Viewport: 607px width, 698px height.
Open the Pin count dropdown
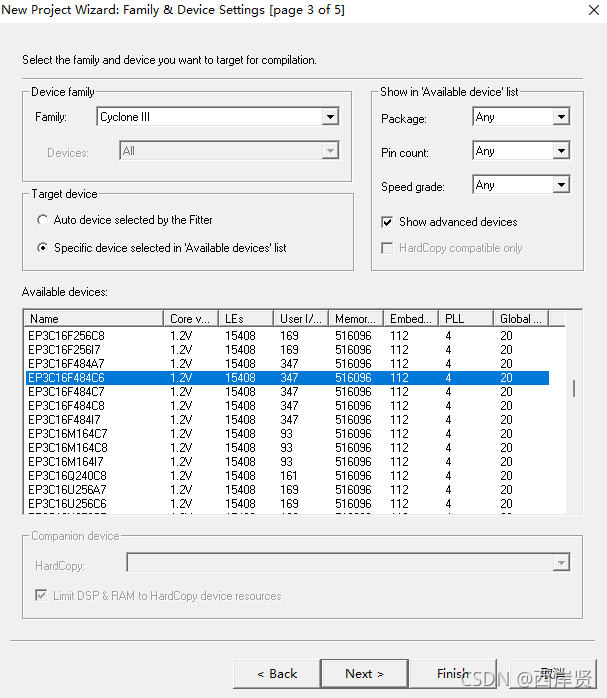point(521,151)
